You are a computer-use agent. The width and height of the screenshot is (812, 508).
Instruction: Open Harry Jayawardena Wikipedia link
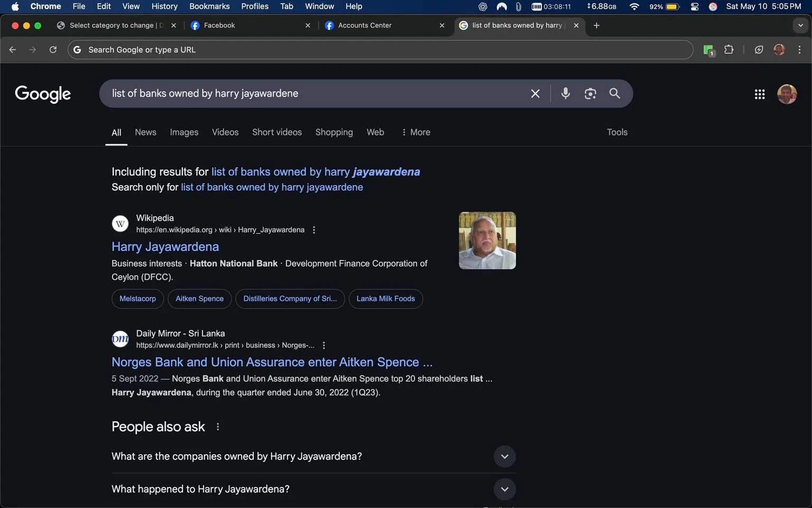click(x=165, y=247)
